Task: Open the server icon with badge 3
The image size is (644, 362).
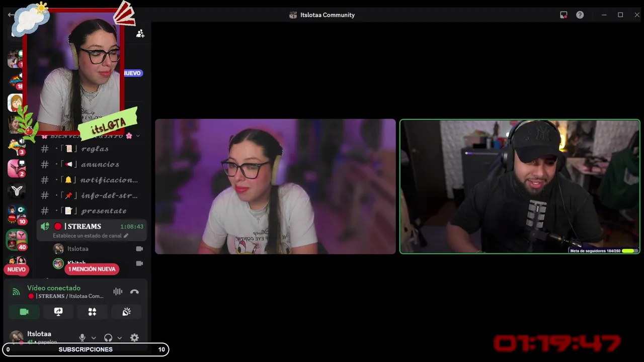Action: (17, 147)
